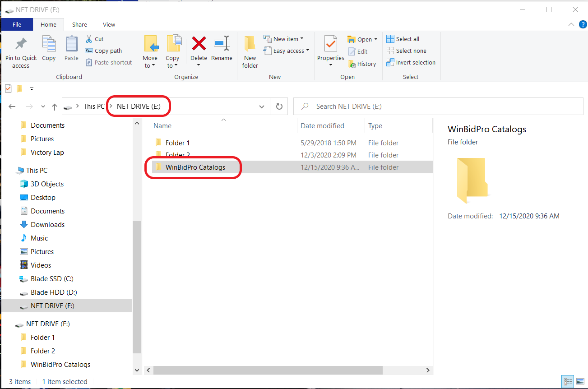This screenshot has height=389, width=588.
Task: Select Blade SSD (C:) in navigation pane
Action: pyautogui.click(x=52, y=278)
